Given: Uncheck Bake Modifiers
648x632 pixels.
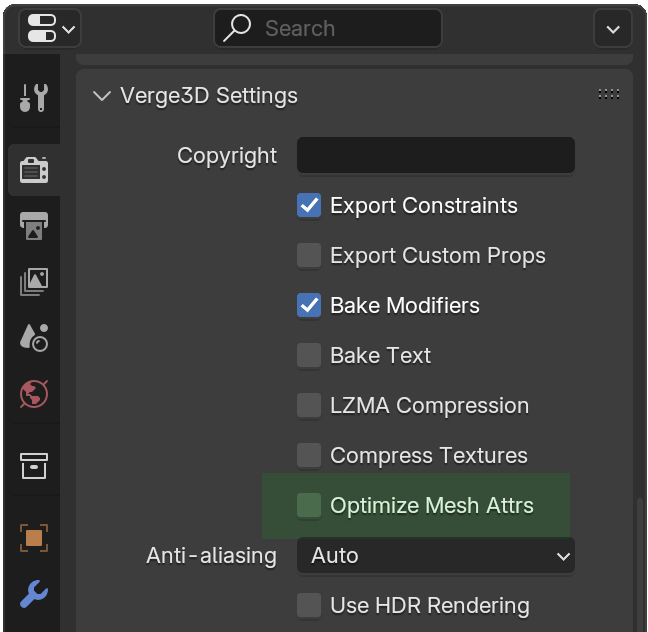Looking at the screenshot, I should click(x=309, y=305).
